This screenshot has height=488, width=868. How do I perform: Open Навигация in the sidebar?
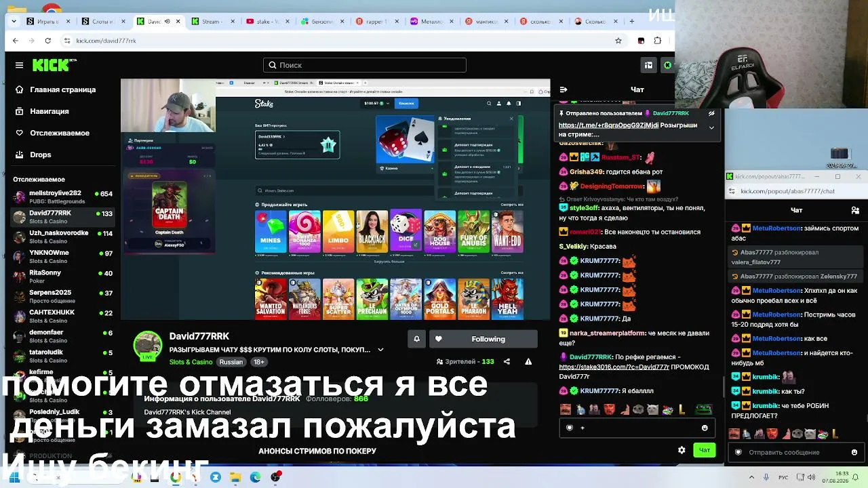click(43, 111)
